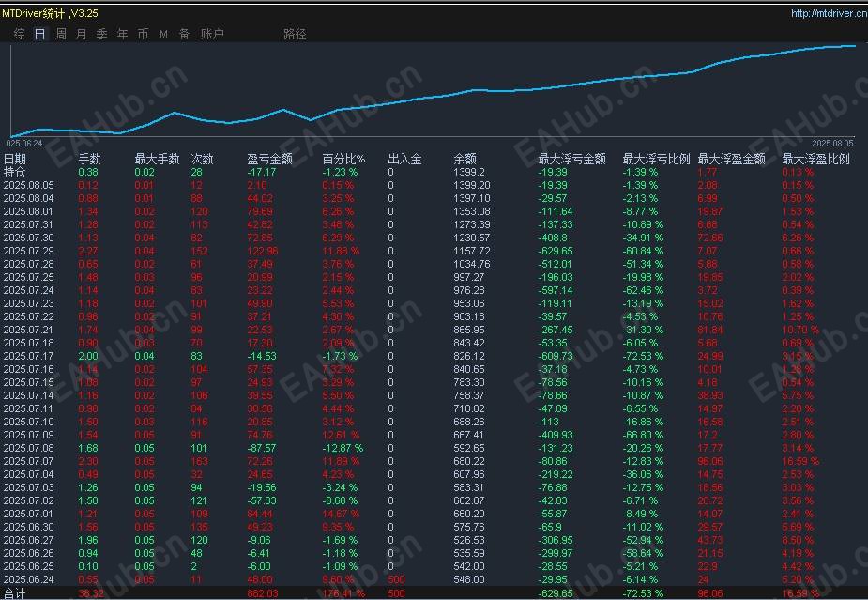Click the 盈亏金额 column header
The width and height of the screenshot is (868, 600).
coord(269,159)
